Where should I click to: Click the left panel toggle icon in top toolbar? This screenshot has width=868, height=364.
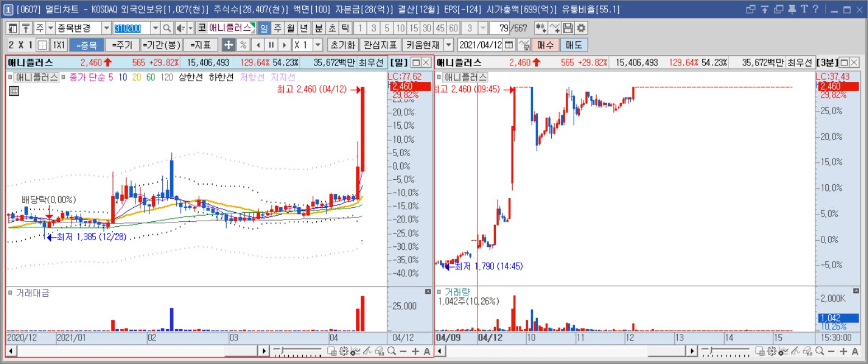click(x=12, y=28)
